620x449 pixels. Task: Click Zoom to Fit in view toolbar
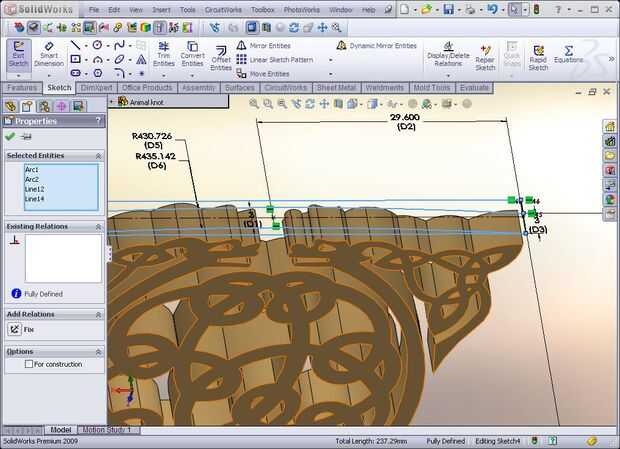tap(254, 104)
